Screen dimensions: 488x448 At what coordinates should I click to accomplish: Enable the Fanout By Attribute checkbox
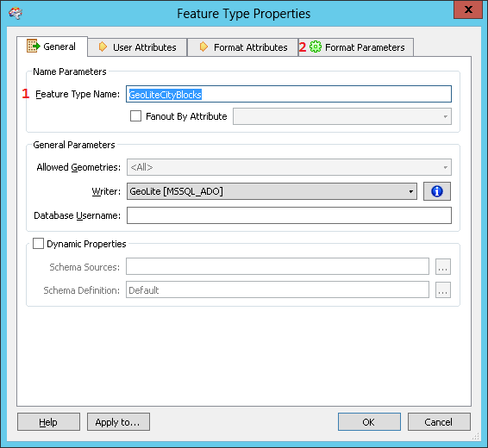135,116
